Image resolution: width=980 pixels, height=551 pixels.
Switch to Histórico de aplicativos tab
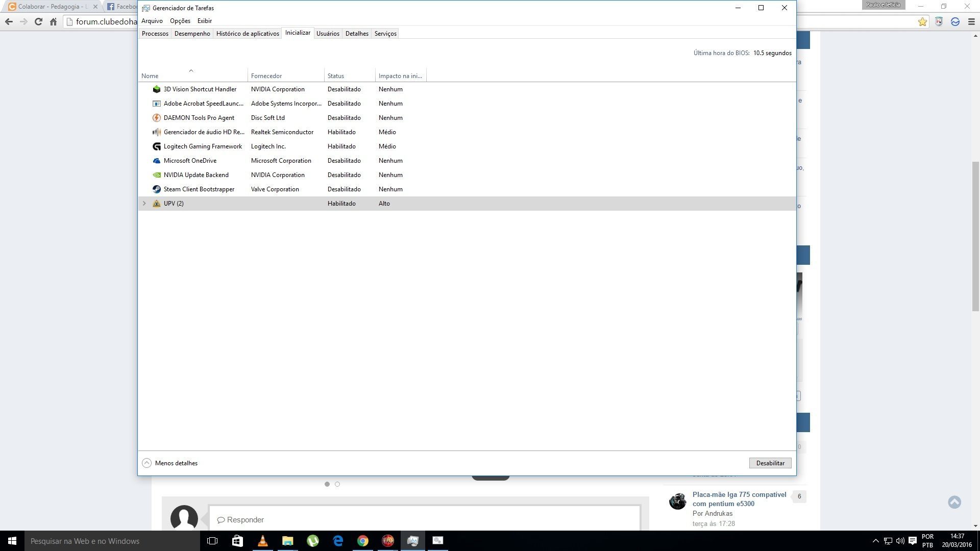pyautogui.click(x=248, y=34)
